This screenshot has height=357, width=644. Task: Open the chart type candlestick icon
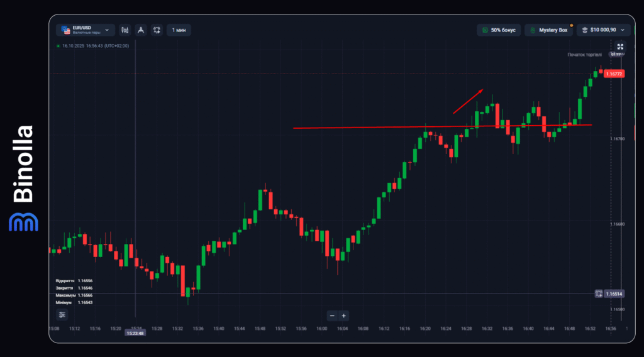click(125, 30)
